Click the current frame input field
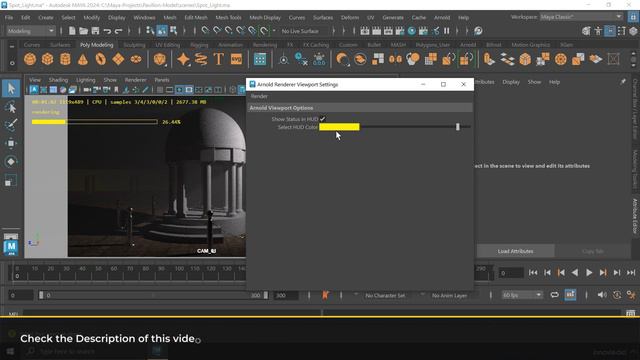This screenshot has width=640, height=360. click(x=510, y=273)
